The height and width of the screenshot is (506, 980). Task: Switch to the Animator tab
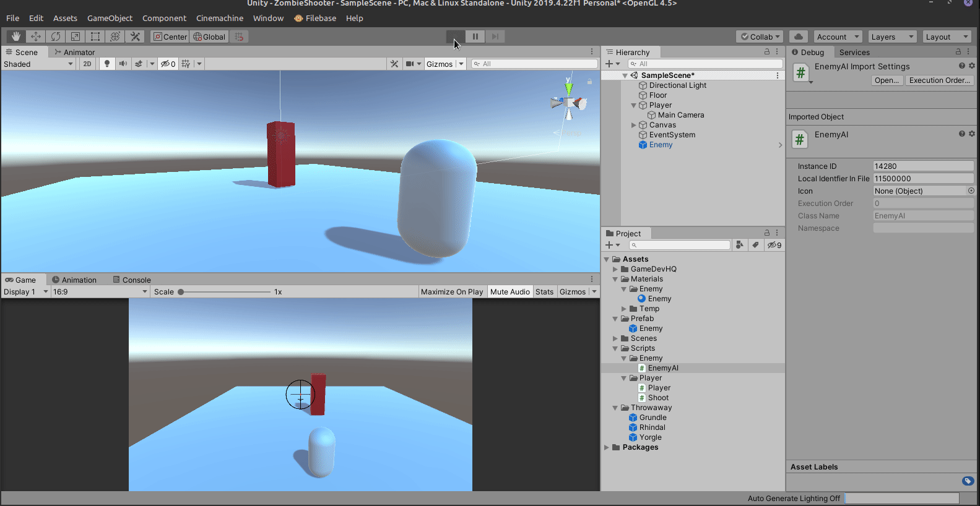click(x=75, y=52)
